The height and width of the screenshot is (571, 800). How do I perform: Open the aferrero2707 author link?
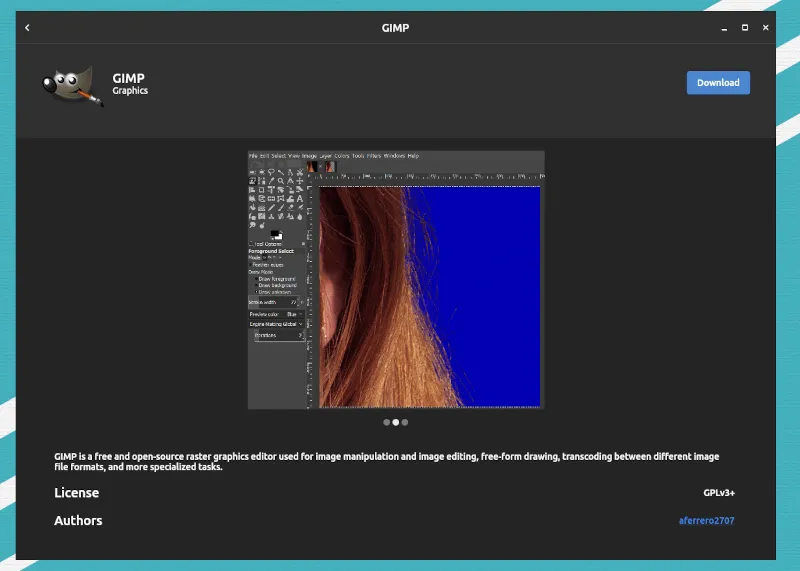(x=706, y=521)
